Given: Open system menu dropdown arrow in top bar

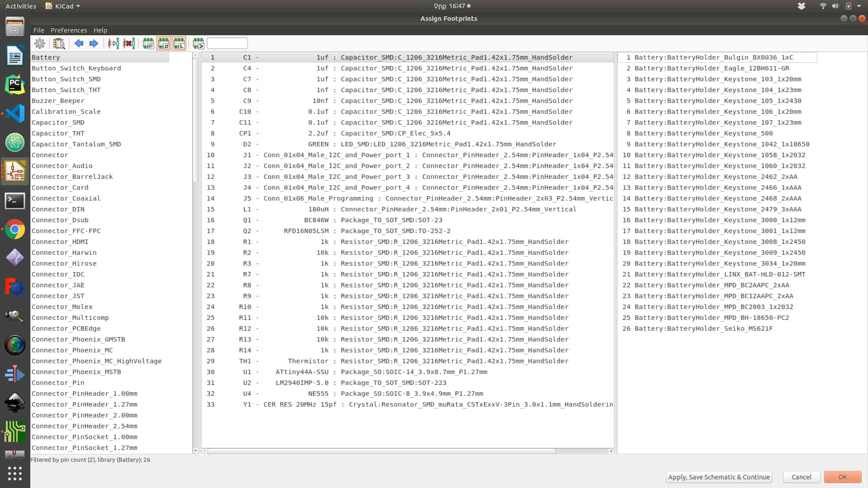Looking at the screenshot, I should click(859, 6).
